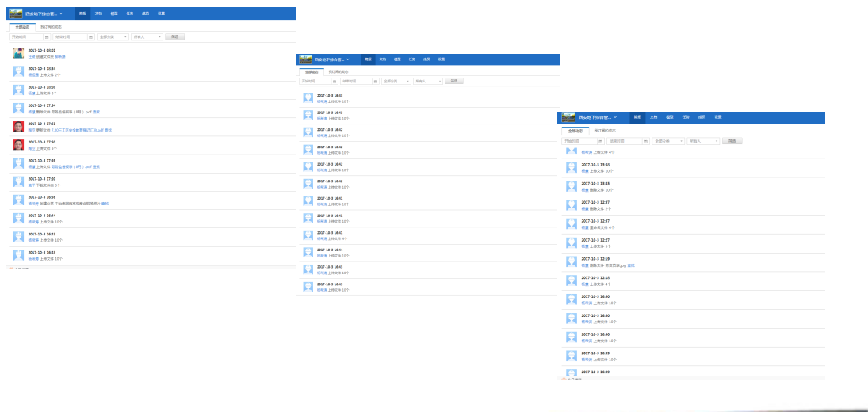
Task: Click the red portrait avatar on the 17:51 entry
Action: click(x=18, y=127)
